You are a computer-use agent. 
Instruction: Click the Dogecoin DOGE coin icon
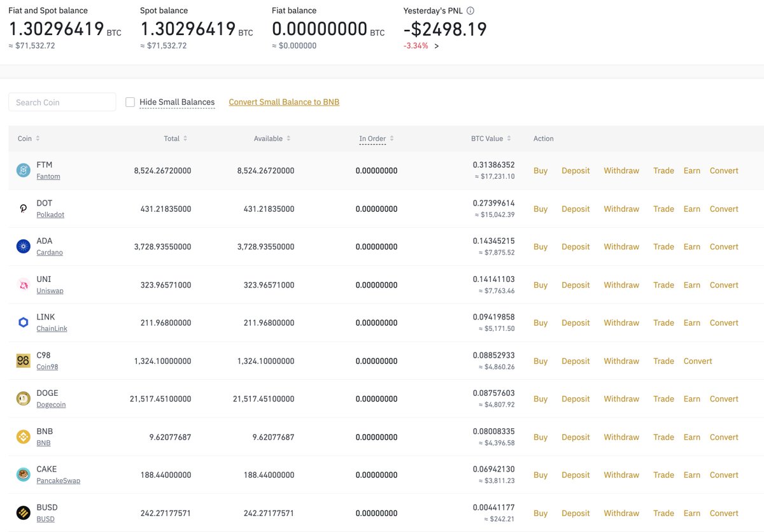[x=24, y=399]
